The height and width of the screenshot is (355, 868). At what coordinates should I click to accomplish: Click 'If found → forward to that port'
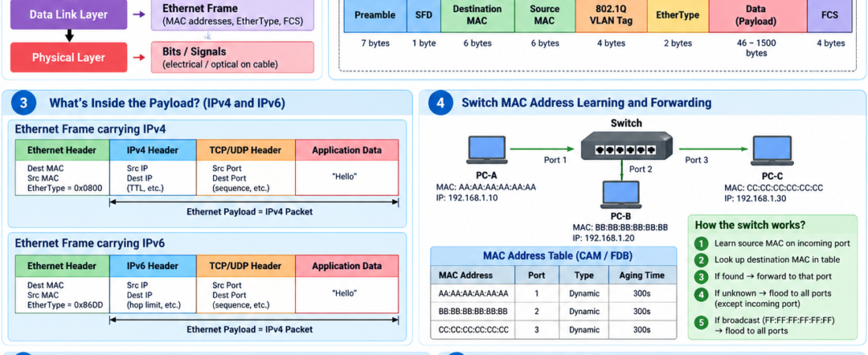point(773,276)
